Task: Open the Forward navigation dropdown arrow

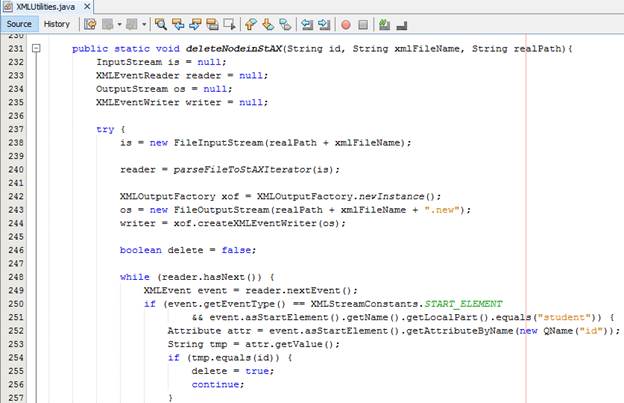Action: (144, 25)
